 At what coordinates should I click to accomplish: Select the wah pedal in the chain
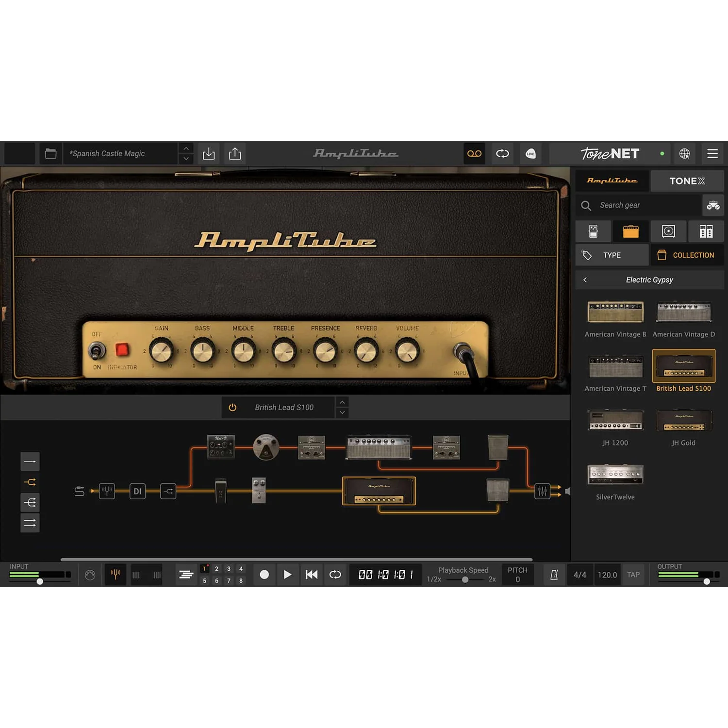click(x=221, y=491)
